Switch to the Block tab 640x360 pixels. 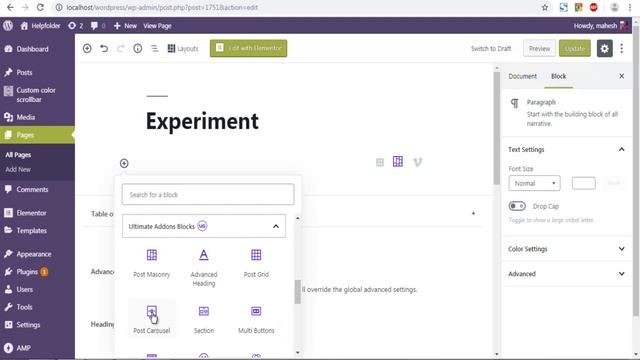[x=558, y=76]
